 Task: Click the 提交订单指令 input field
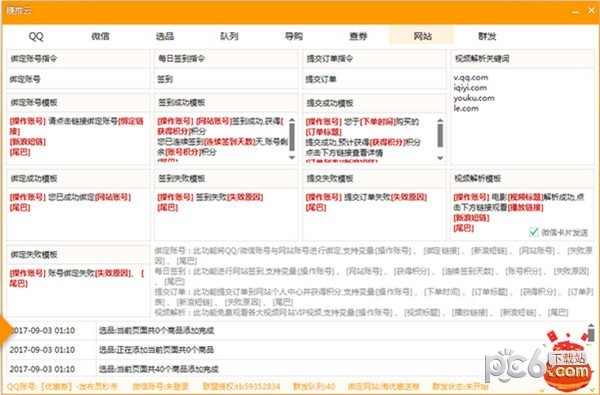[x=374, y=79]
